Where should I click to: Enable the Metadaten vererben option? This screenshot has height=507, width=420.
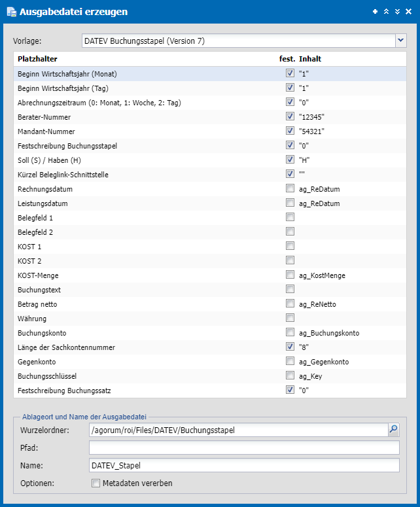point(96,483)
